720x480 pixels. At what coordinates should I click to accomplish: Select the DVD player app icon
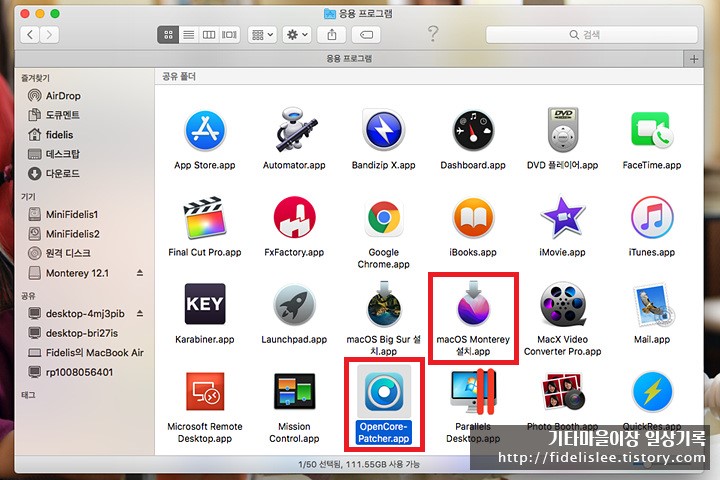[x=562, y=130]
